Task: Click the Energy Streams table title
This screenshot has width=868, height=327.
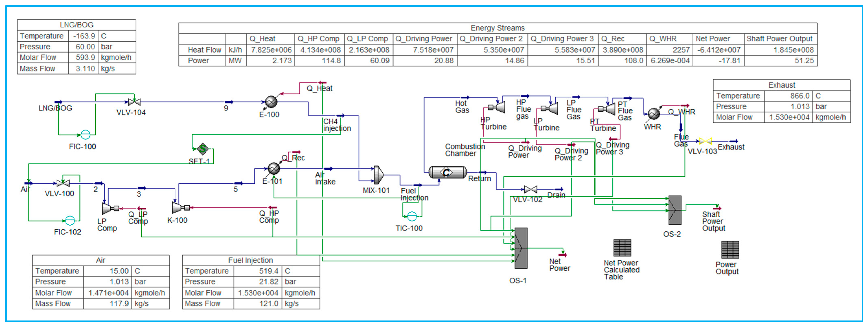Action: pos(497,28)
